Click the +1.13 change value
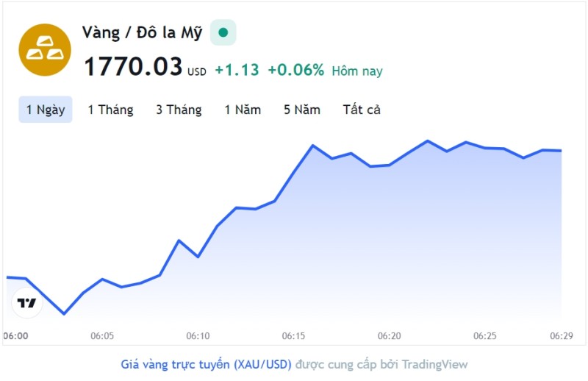588x381 pixels. [237, 70]
